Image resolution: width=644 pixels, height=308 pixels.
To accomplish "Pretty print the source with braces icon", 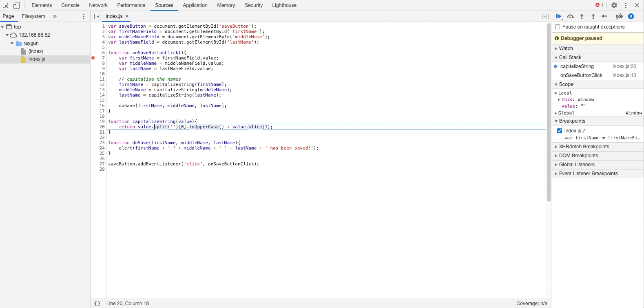I will point(97,304).
